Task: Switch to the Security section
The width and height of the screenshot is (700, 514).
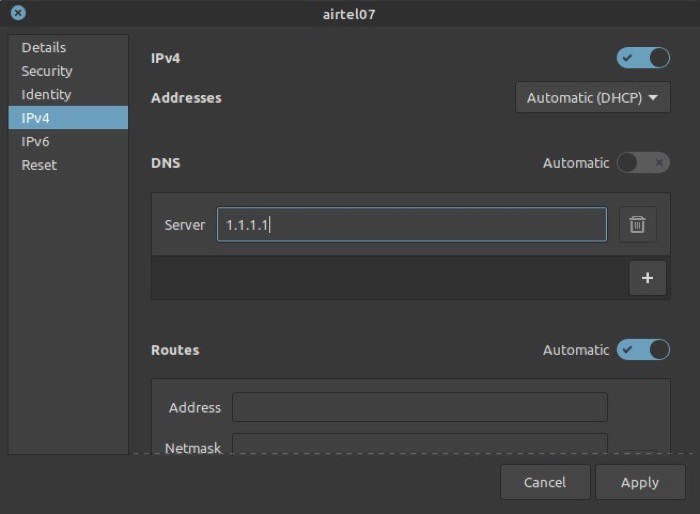Action: (47, 71)
